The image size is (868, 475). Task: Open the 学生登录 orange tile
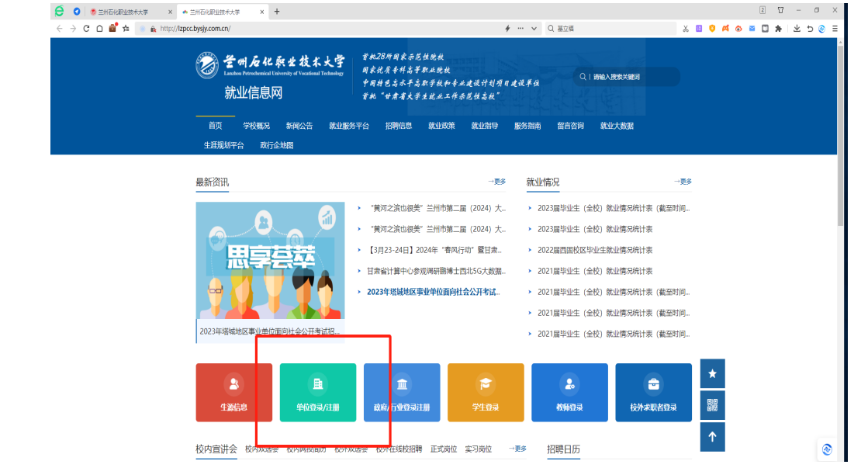pos(486,392)
